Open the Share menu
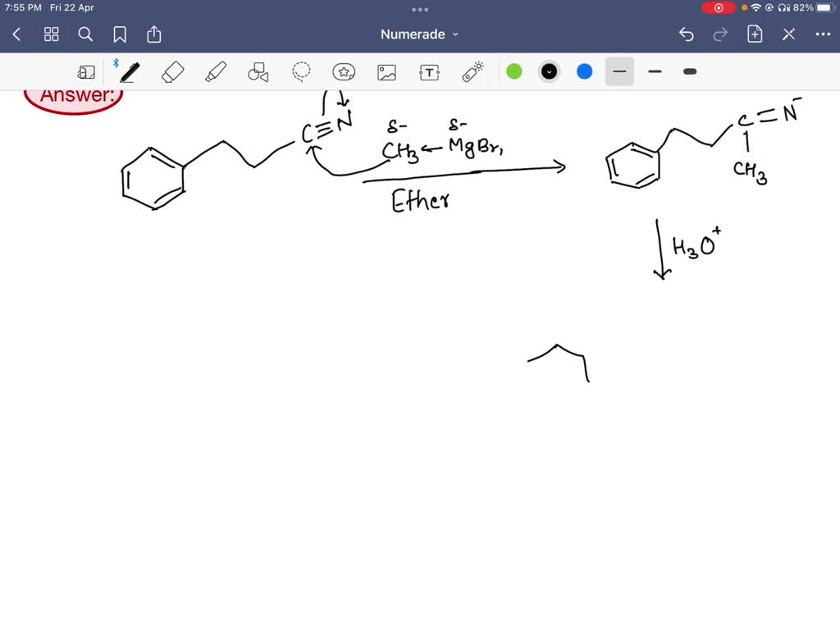 pyautogui.click(x=154, y=34)
